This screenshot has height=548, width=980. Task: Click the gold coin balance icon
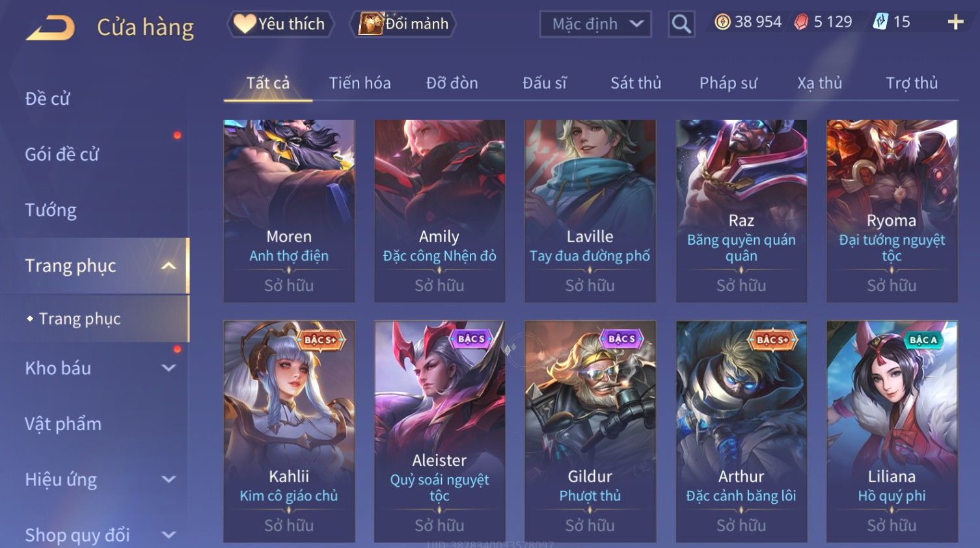(x=722, y=22)
